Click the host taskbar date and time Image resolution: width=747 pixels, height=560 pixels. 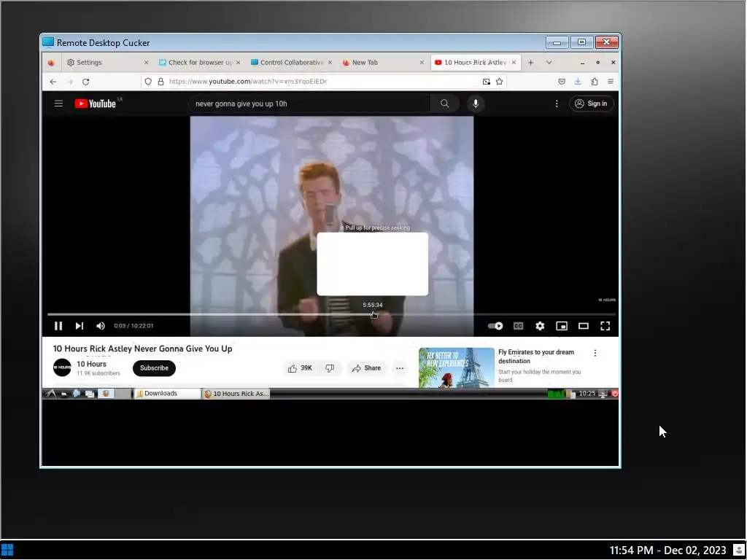click(667, 551)
